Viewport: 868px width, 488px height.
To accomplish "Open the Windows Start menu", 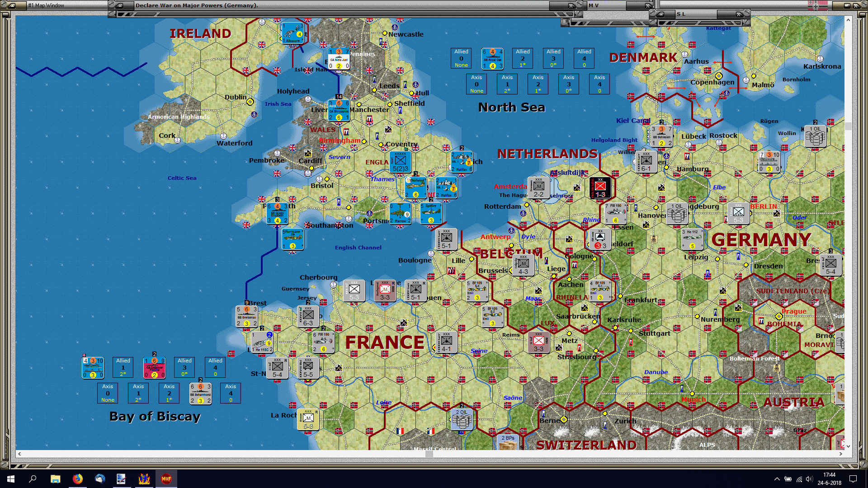I will pos(11,479).
